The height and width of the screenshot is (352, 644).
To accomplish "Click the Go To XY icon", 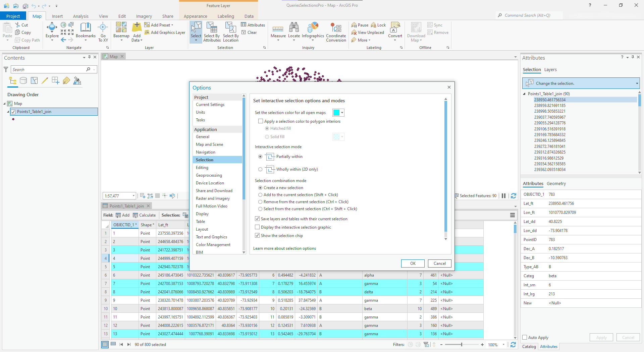I will [x=103, y=27].
